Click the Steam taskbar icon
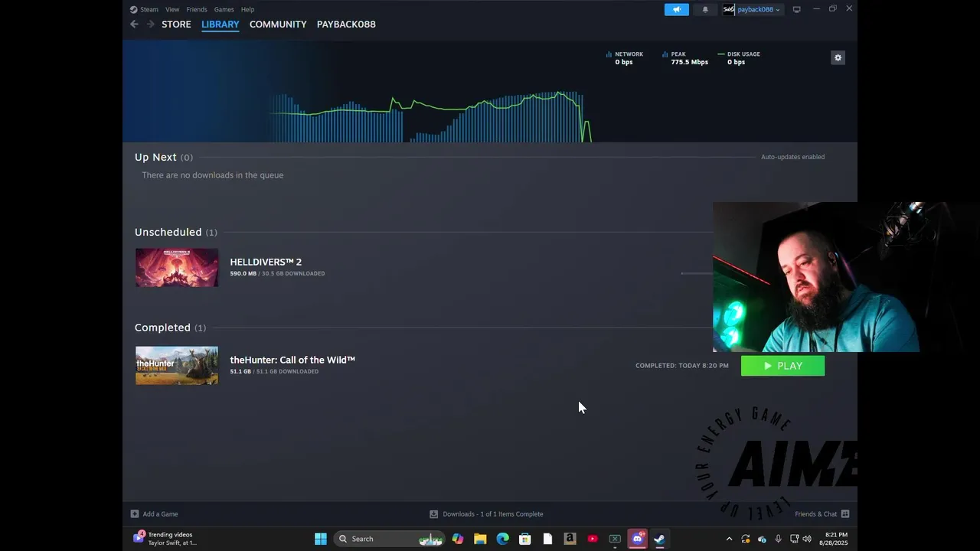 point(659,539)
